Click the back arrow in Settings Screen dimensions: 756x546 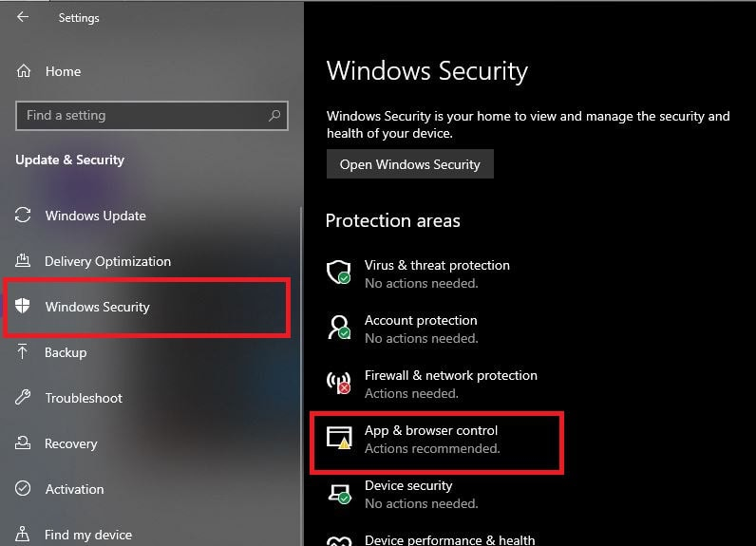[23, 17]
